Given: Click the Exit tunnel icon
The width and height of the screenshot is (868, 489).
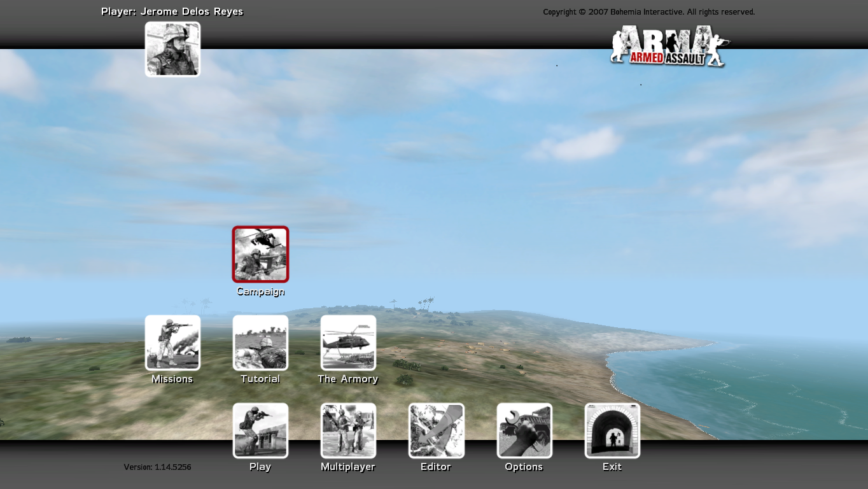Looking at the screenshot, I should 612,430.
